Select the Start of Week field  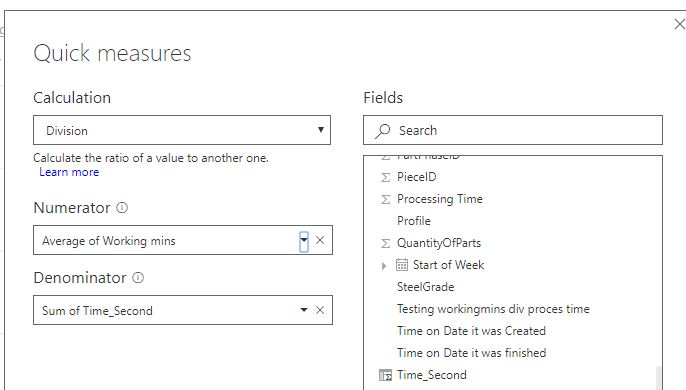[448, 265]
